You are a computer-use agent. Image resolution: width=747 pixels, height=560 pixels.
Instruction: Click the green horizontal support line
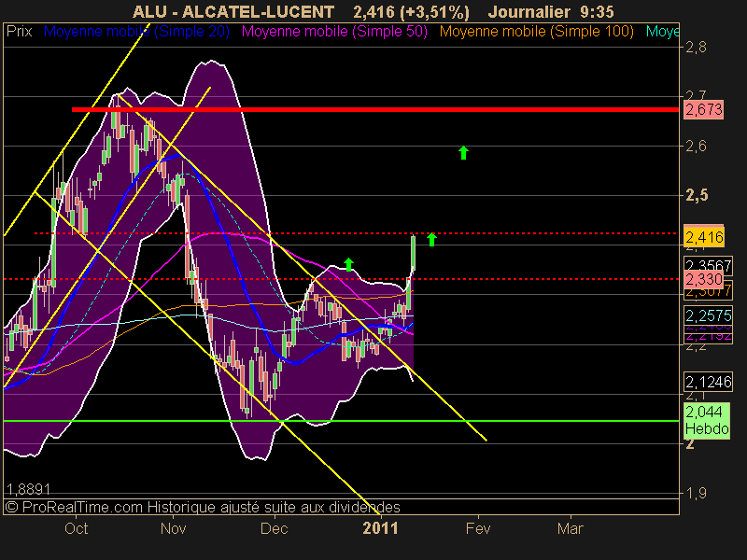[341, 421]
